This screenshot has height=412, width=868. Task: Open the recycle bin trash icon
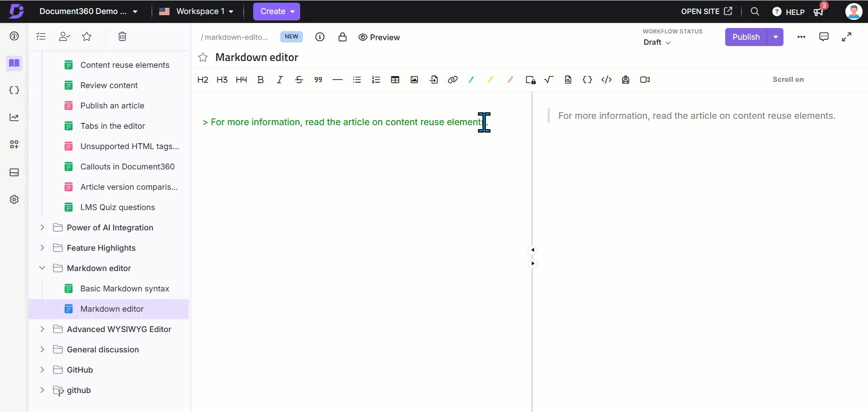[122, 37]
